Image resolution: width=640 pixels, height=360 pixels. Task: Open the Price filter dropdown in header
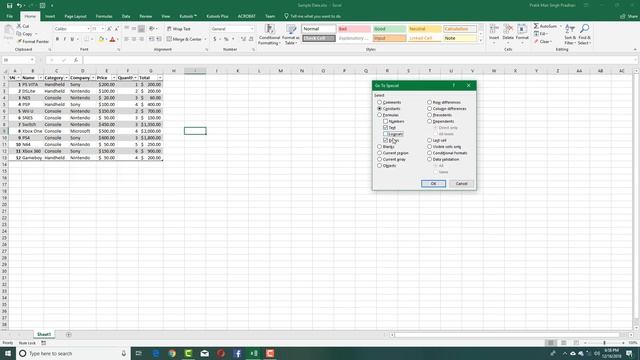click(x=113, y=78)
